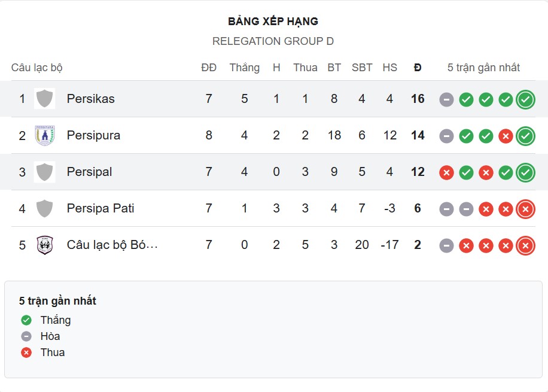The width and height of the screenshot is (548, 392).
Task: Toggle Persipal's latest win circle
Action: [525, 172]
